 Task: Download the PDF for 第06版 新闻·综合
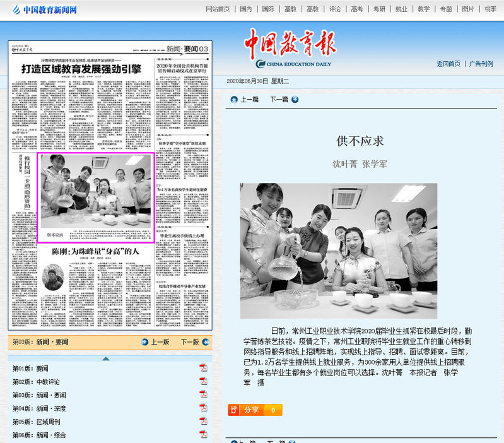click(x=203, y=434)
